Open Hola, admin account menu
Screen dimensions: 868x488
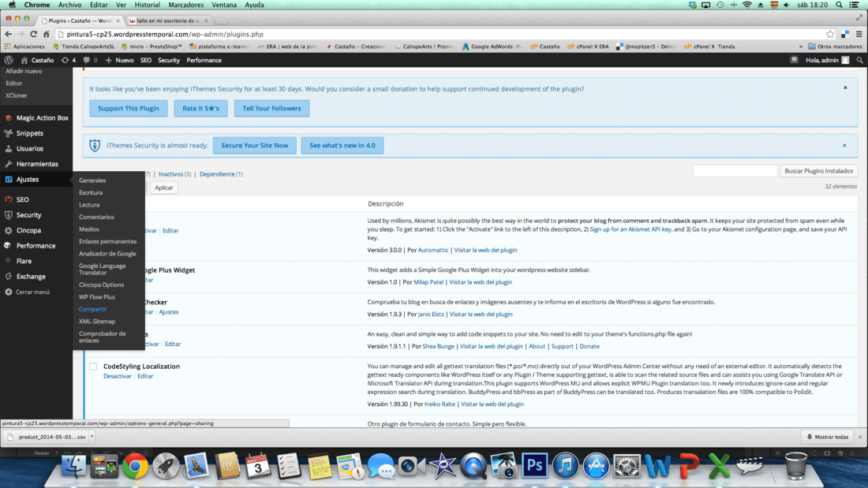(827, 60)
